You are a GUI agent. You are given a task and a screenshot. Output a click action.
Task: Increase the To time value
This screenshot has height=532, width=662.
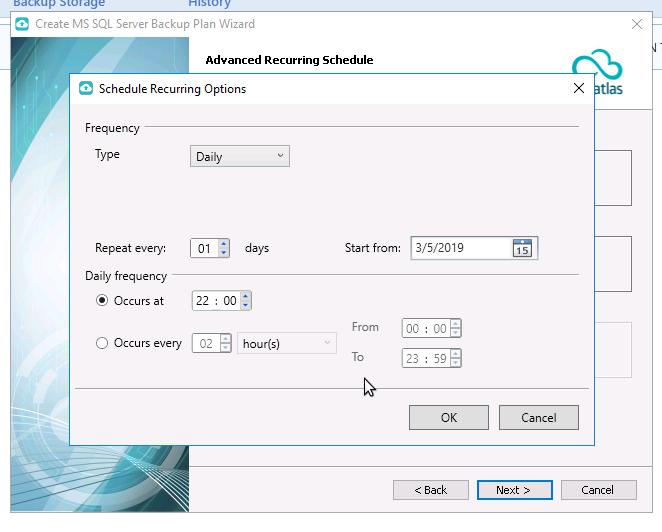(x=456, y=354)
